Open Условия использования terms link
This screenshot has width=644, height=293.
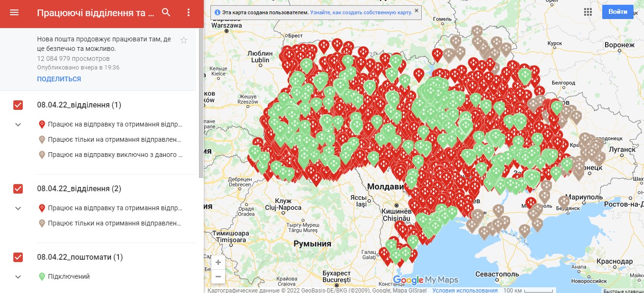pos(465,290)
